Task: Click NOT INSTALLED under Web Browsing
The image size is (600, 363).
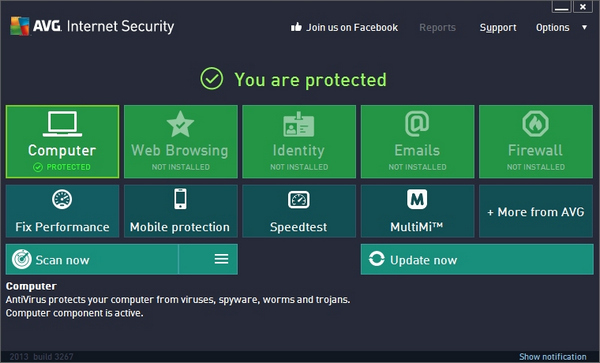Action: tap(181, 167)
